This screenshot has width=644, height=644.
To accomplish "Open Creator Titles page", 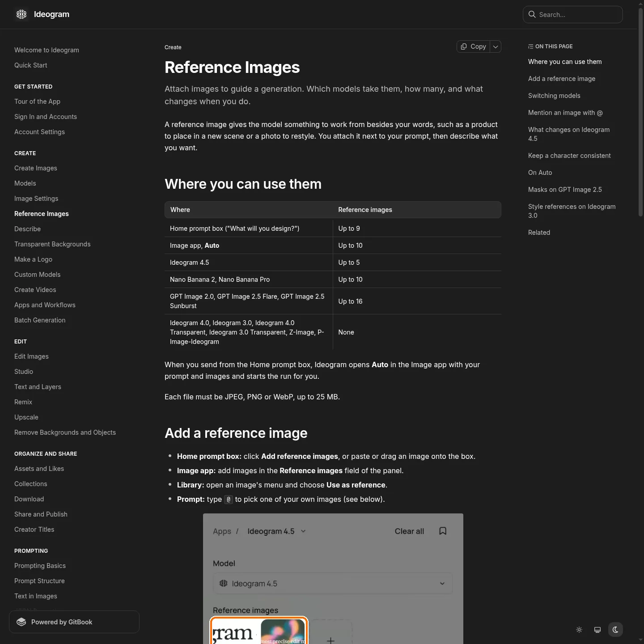I will (34, 530).
